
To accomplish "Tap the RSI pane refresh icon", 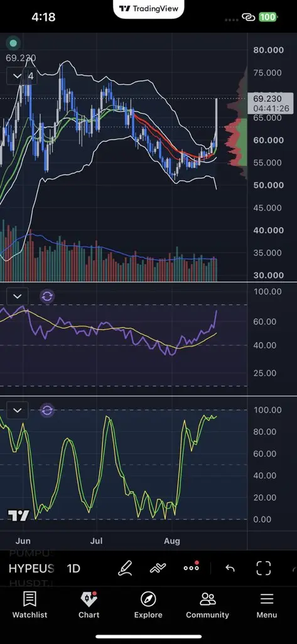I will [47, 296].
